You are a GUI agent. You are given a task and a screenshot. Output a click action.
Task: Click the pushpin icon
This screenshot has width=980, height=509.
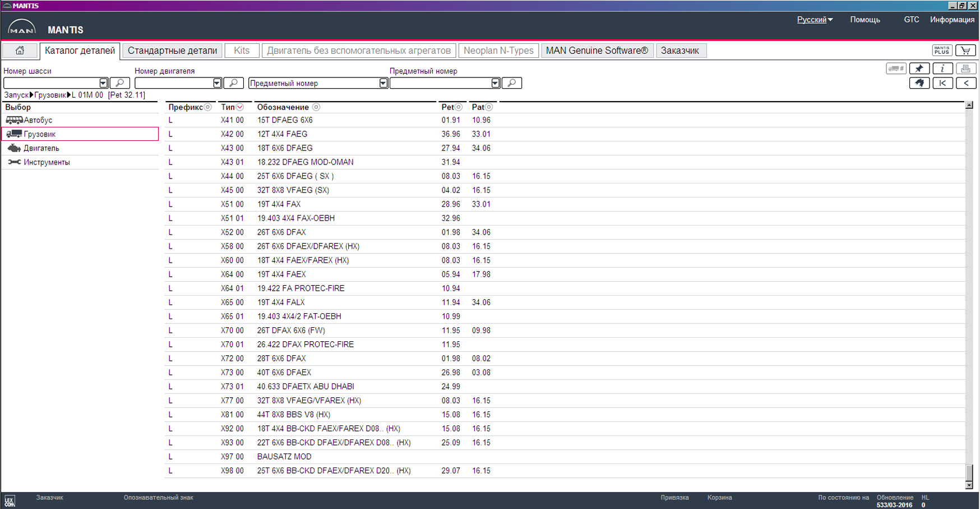click(919, 68)
